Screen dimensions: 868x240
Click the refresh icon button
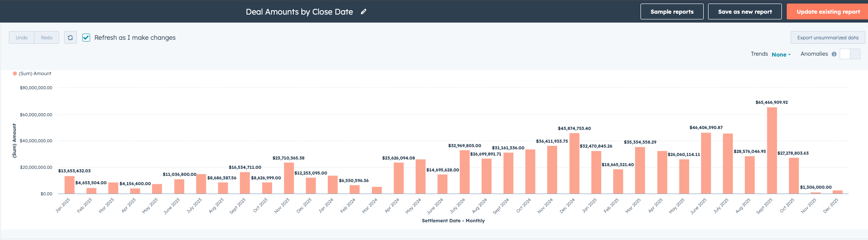click(70, 38)
